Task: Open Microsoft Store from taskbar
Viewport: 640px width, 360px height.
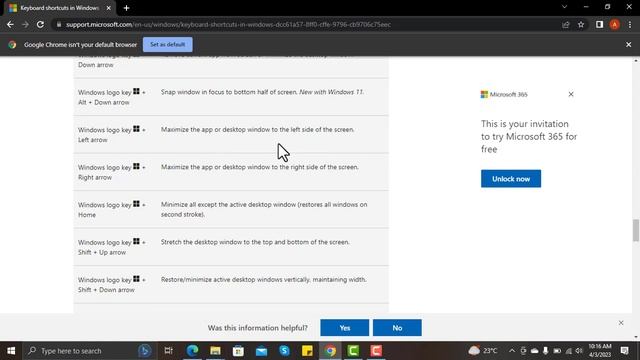Action: pos(238,351)
